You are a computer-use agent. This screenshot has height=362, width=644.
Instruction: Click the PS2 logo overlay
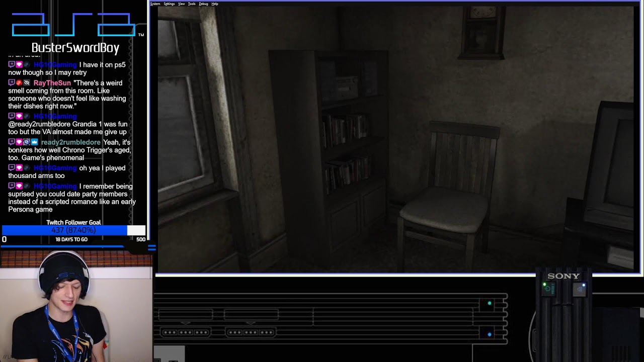[74, 25]
